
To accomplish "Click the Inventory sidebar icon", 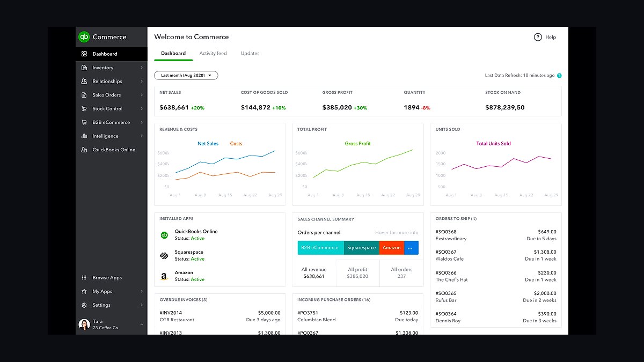I will (x=84, y=68).
